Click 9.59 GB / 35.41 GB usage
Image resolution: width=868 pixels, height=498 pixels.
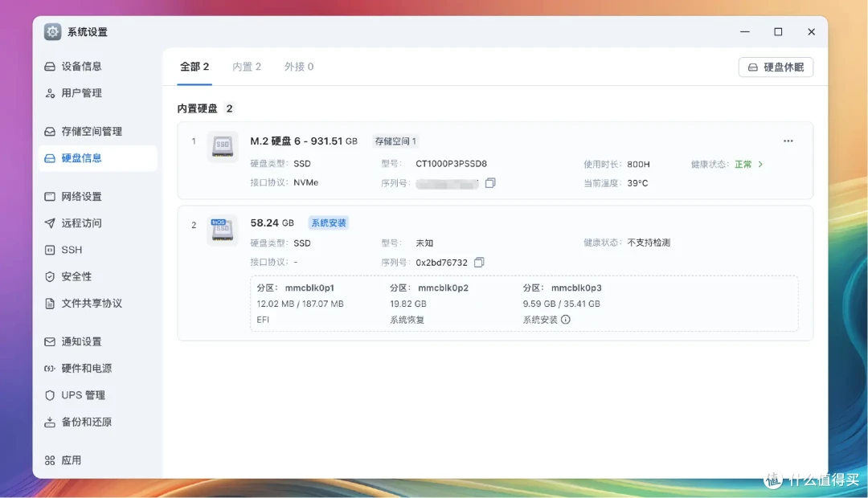coord(561,304)
